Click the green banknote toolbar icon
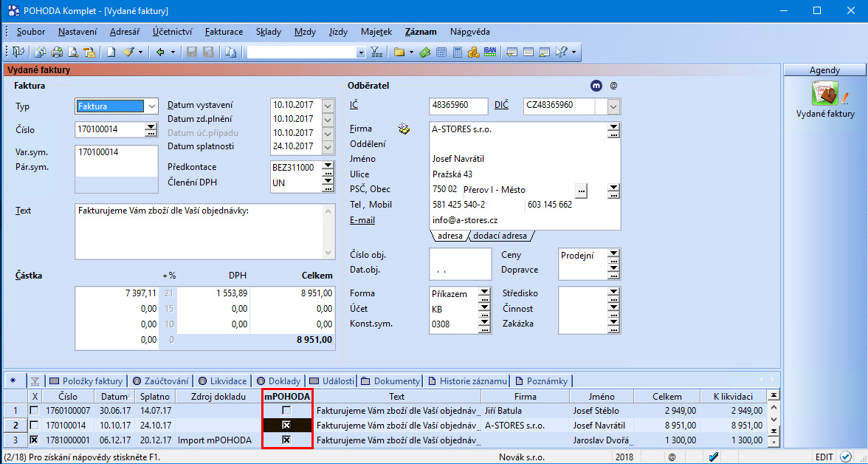The image size is (868, 464). (x=425, y=52)
